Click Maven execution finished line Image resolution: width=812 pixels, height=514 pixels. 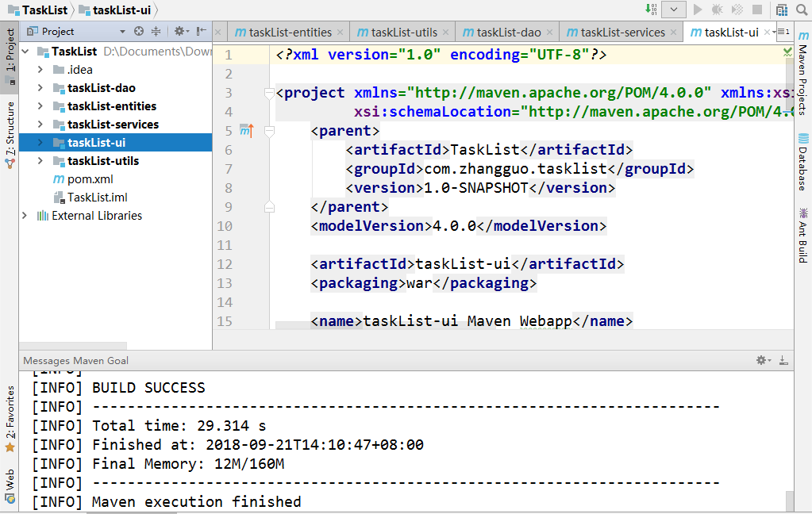coord(167,501)
